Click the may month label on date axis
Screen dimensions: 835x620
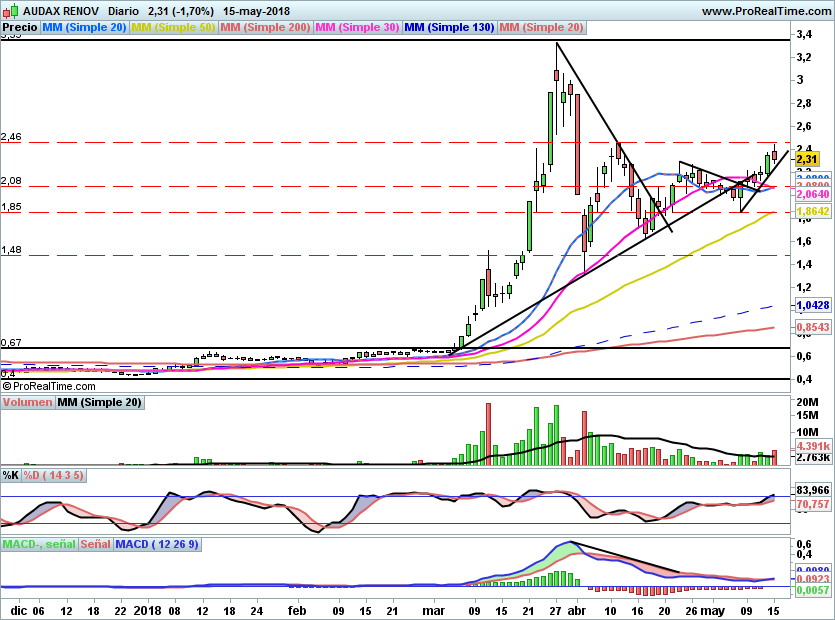(712, 611)
